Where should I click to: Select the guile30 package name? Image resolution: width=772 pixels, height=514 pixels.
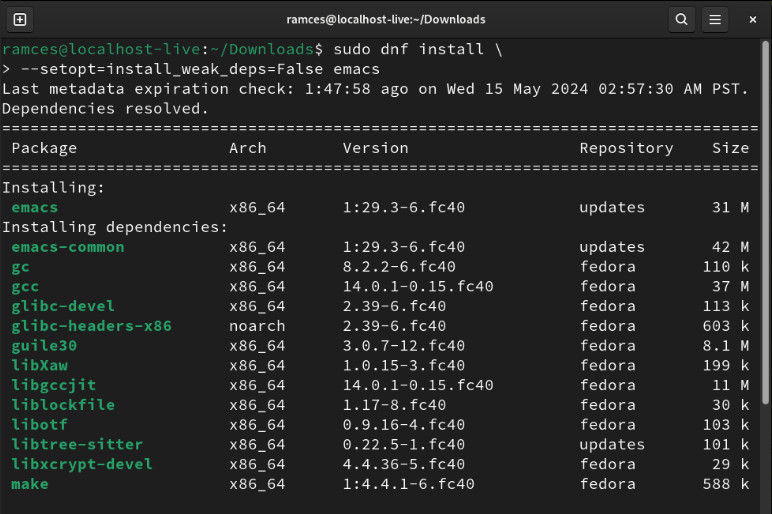point(44,346)
